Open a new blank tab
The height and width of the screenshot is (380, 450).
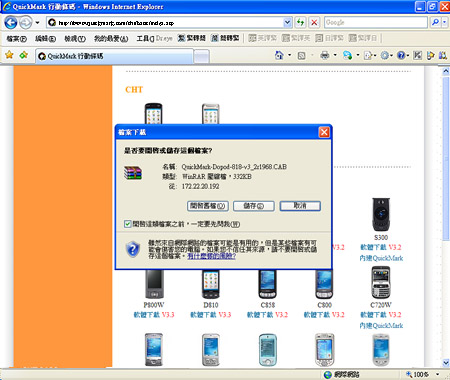point(201,56)
